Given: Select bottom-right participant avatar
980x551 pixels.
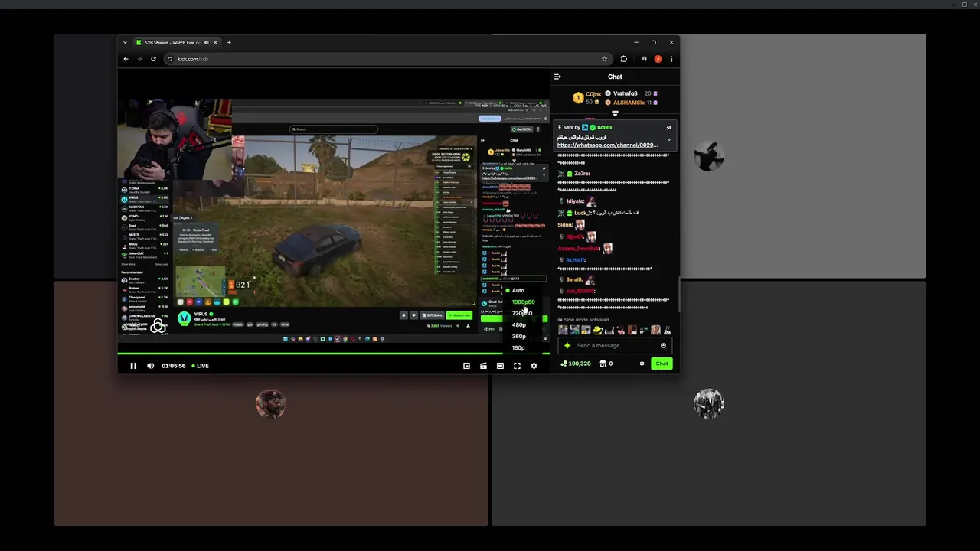Looking at the screenshot, I should click(x=708, y=403).
